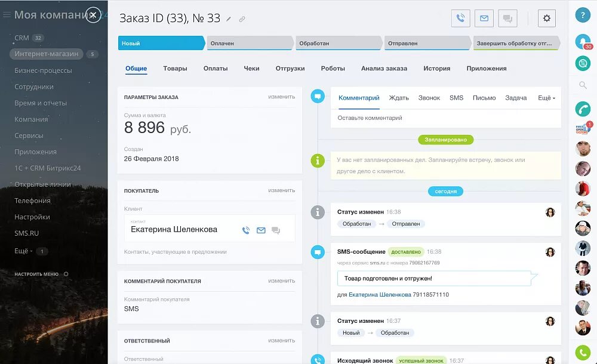Open the Анализ заказа tab

384,69
